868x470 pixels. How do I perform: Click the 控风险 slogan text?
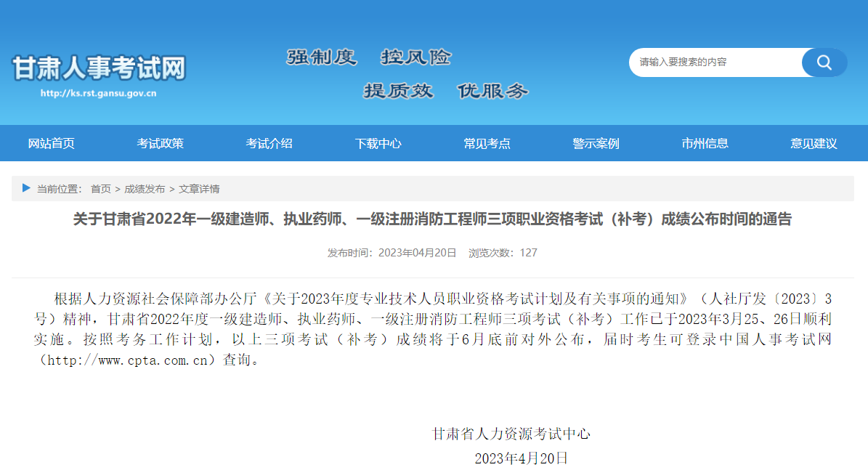(x=416, y=57)
